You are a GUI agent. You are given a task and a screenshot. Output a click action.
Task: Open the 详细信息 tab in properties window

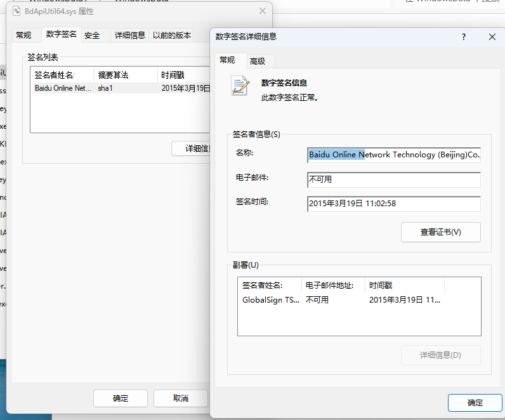(x=130, y=35)
